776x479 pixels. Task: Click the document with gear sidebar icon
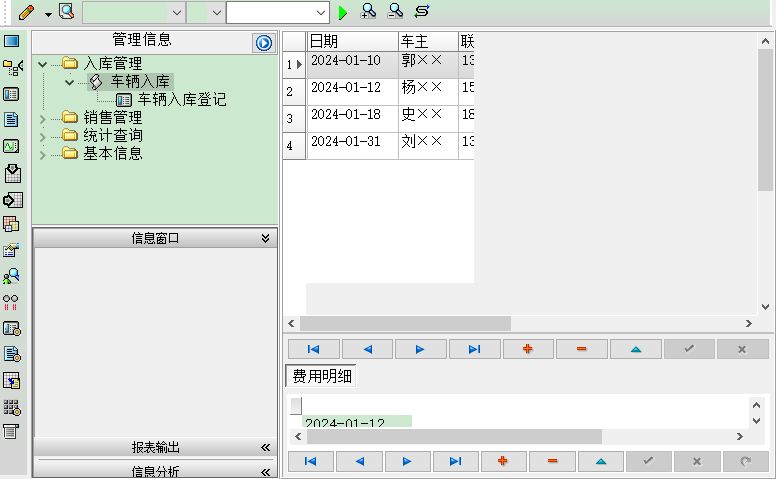12,354
